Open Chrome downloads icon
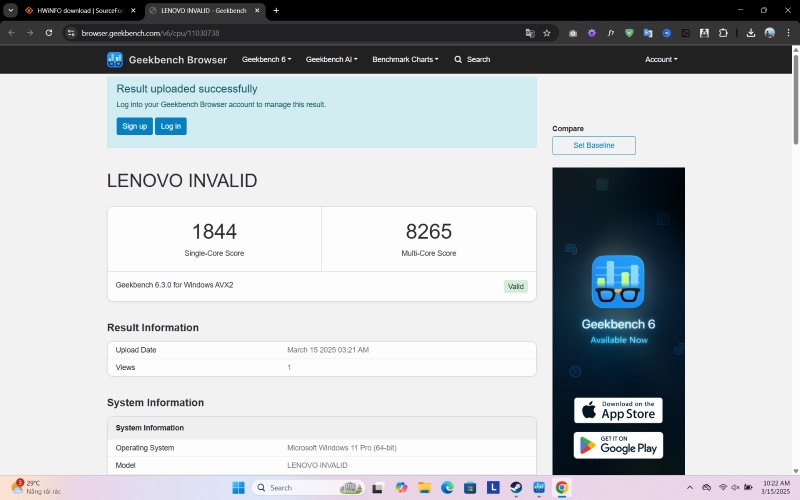Screen dimensions: 800x500 (751, 33)
